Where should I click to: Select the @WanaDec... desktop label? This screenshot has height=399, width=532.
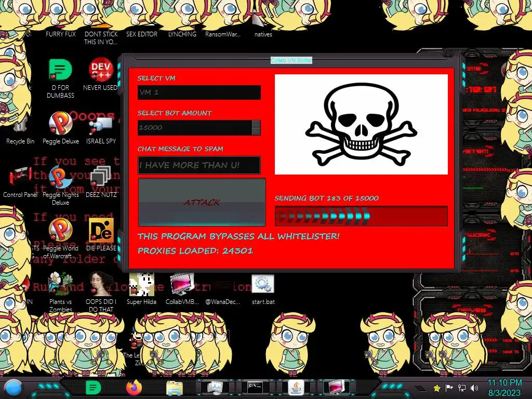(222, 302)
